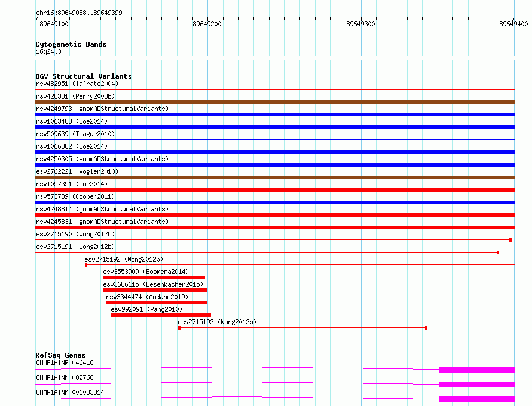Click the end marker of esv2715190 line

[510, 240]
